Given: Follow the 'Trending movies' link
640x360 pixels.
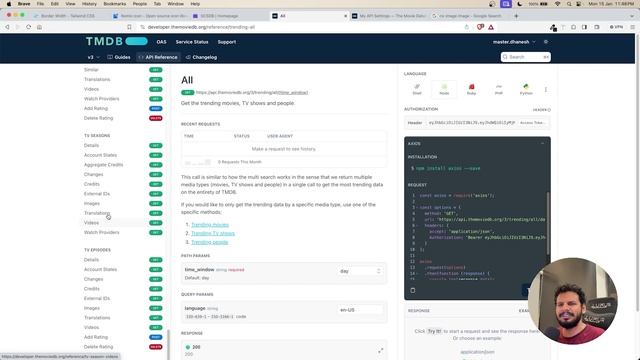Looking at the screenshot, I should (x=210, y=224).
